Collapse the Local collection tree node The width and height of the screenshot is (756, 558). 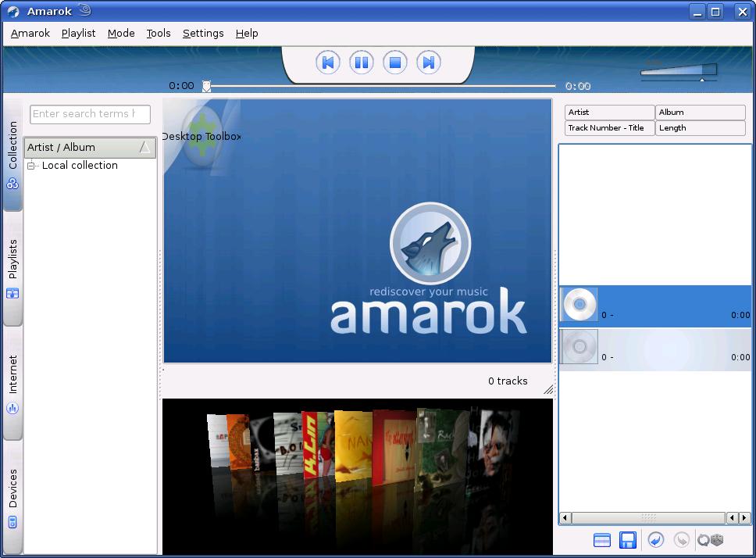31,166
